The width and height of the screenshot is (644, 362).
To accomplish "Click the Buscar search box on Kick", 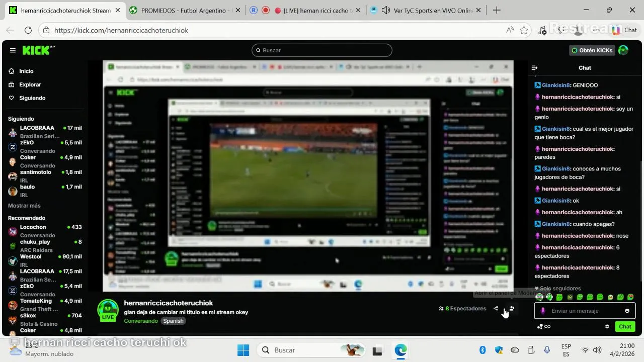I will tap(322, 50).
